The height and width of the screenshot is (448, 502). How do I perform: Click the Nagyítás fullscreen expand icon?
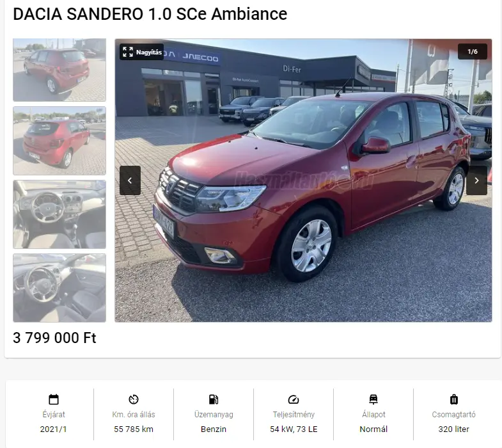[x=128, y=52]
